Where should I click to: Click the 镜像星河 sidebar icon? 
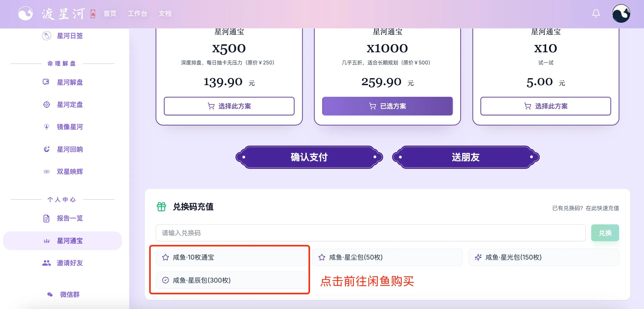[47, 127]
